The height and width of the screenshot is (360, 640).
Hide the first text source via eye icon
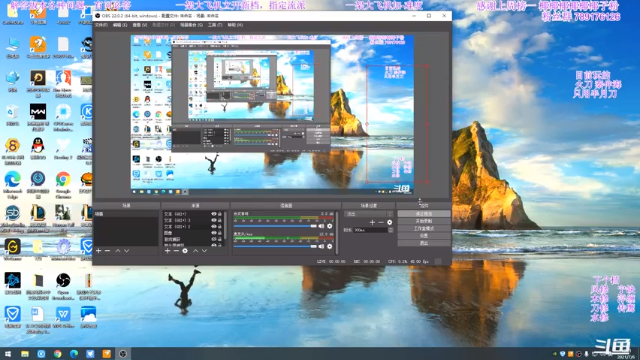pos(213,214)
